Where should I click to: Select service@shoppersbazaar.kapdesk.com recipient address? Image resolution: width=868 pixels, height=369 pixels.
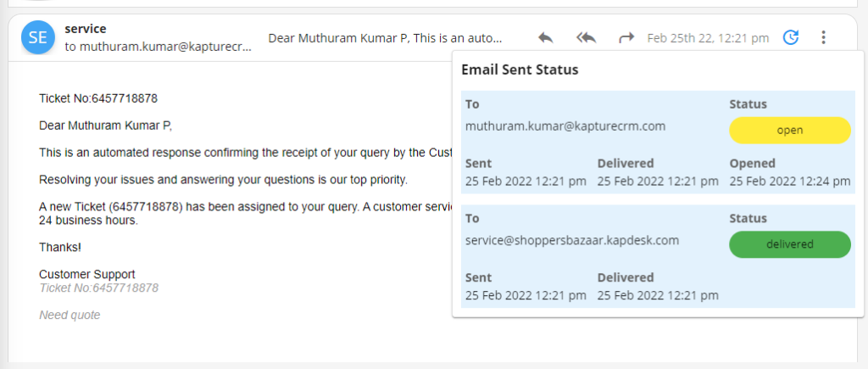(x=572, y=240)
